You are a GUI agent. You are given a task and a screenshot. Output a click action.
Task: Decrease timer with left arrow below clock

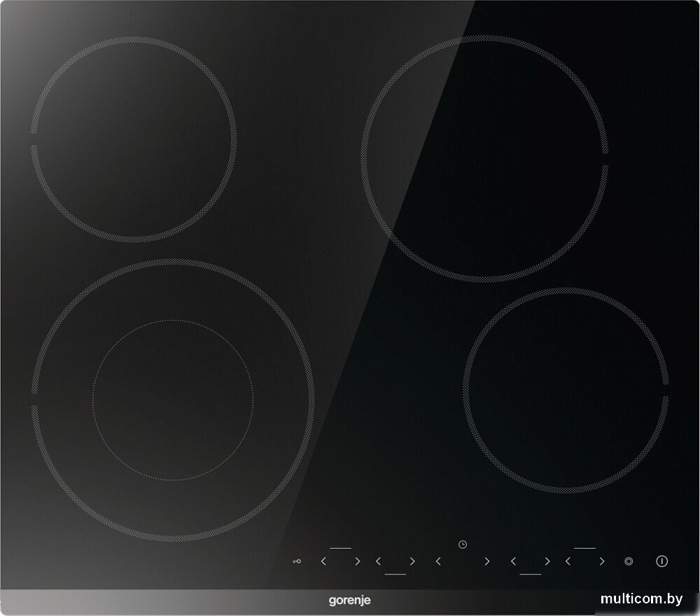tap(438, 561)
